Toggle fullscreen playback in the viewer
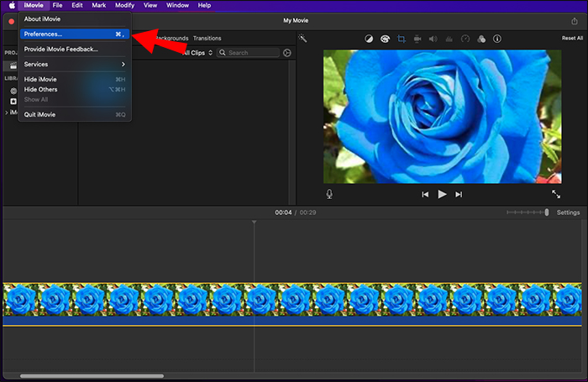588x382 pixels. click(x=555, y=194)
